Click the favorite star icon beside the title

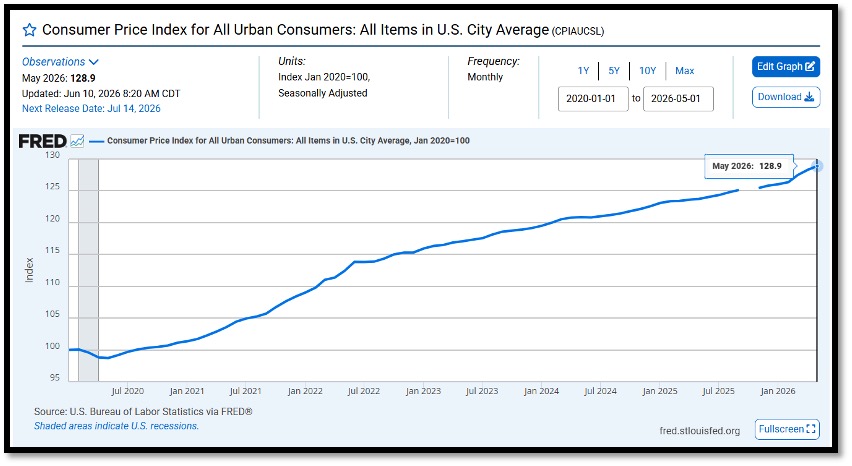[x=29, y=30]
